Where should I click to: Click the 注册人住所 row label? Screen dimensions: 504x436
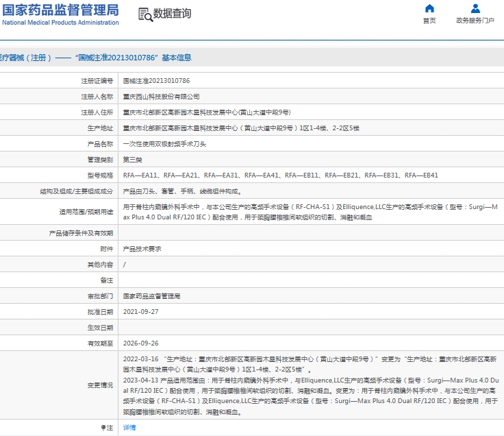click(97, 112)
